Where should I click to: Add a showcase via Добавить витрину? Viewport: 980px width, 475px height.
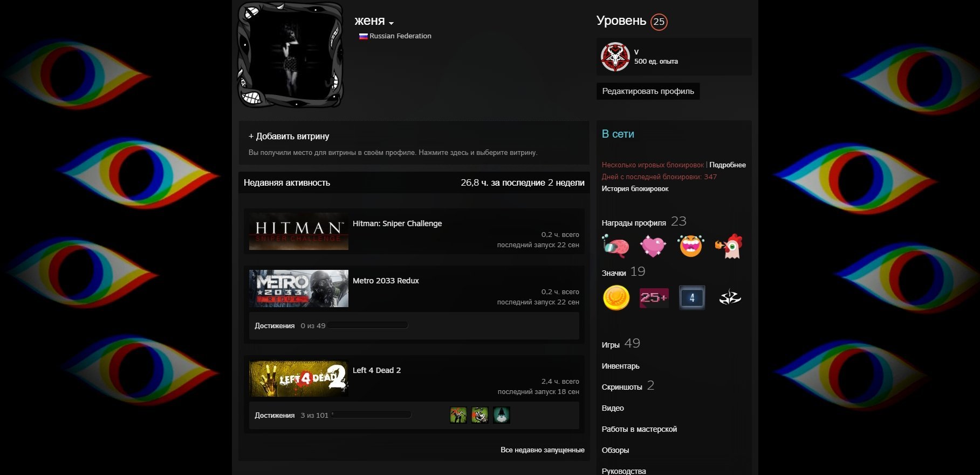tap(289, 136)
